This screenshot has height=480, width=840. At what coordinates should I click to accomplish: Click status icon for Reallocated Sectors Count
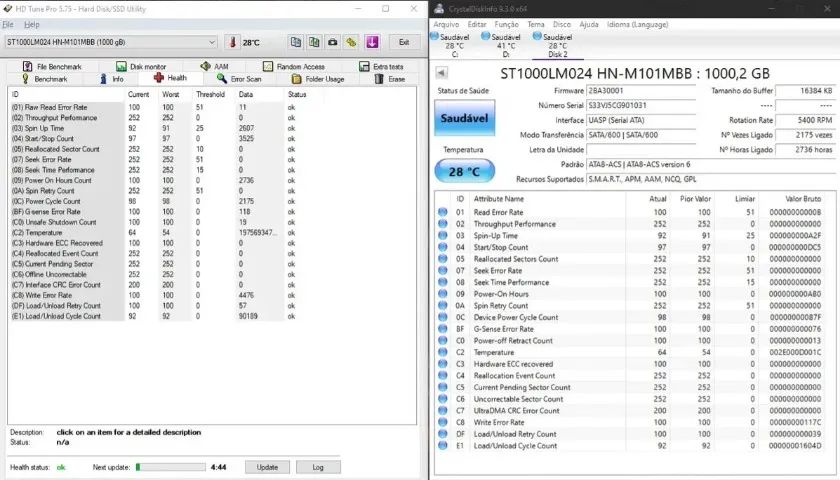(x=442, y=259)
